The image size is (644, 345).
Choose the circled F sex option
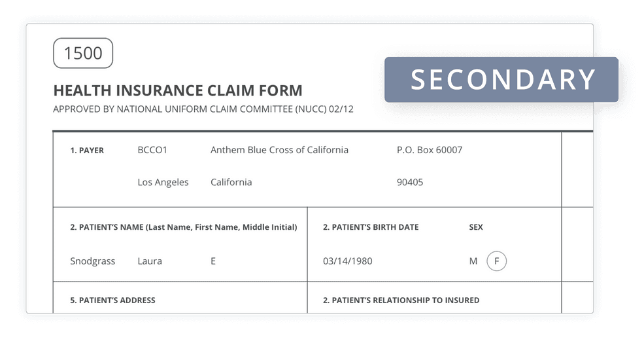pyautogui.click(x=496, y=261)
